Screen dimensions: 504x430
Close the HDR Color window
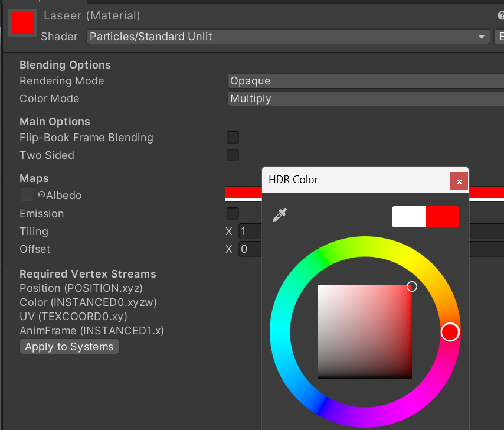point(459,181)
